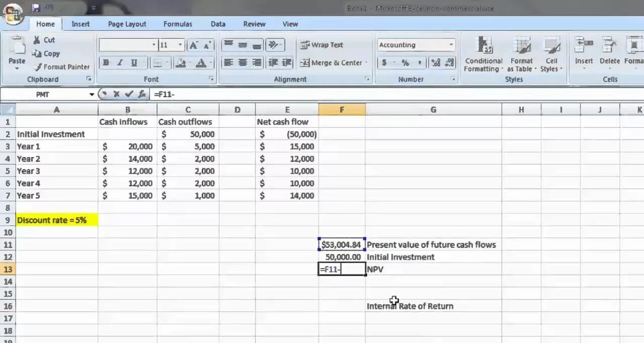Toggle bold formatting

point(106,63)
